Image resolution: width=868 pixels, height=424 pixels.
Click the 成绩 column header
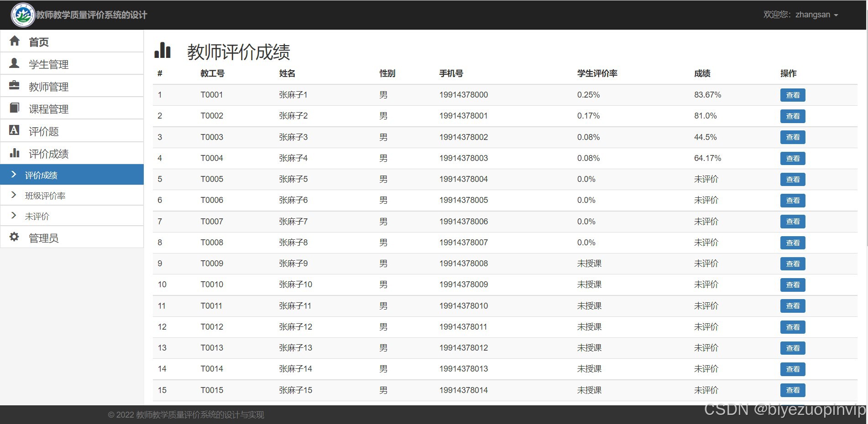[x=702, y=73]
